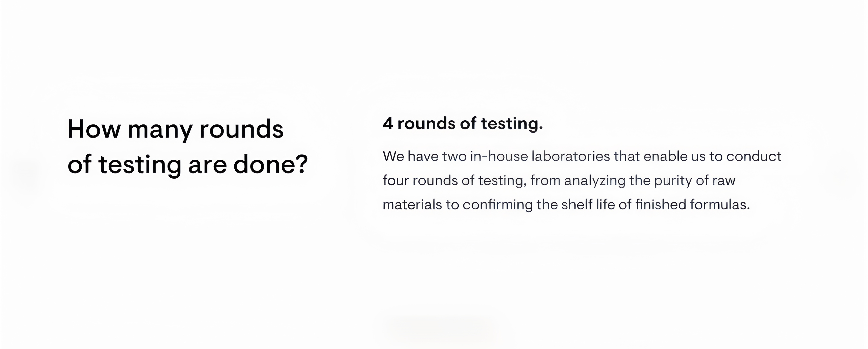Click the word "We" starting the paragraph
This screenshot has height=349, width=868.
(393, 156)
